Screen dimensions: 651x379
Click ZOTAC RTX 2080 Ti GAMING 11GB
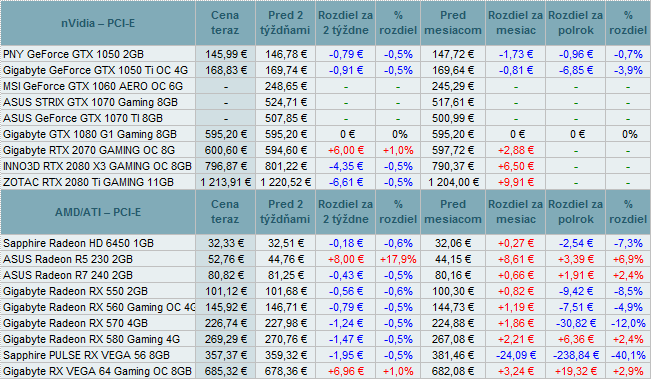coord(88,182)
